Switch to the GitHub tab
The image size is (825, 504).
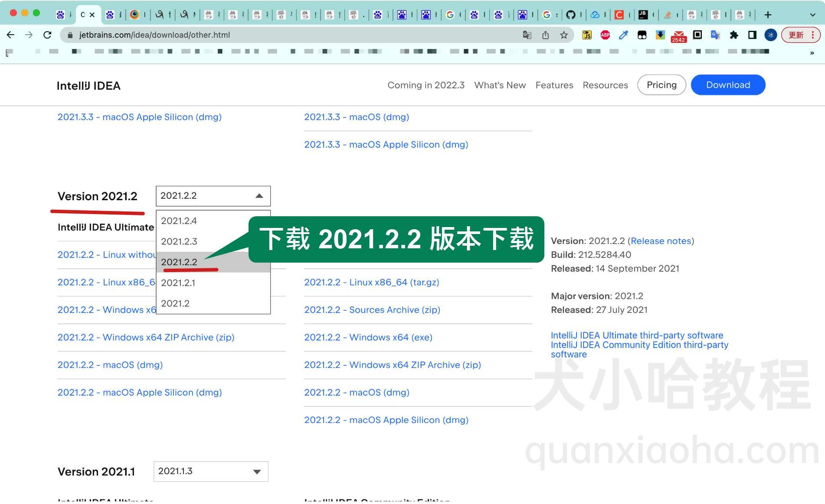[x=573, y=15]
